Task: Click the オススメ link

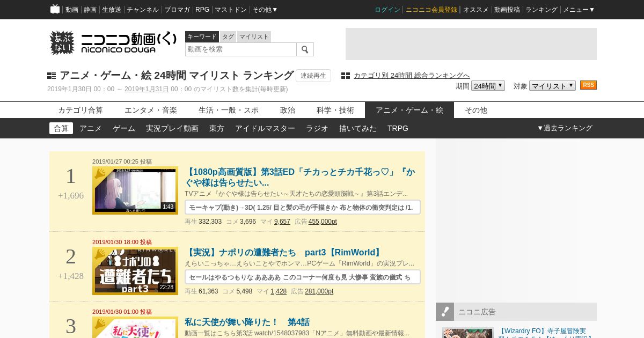Action: point(476,10)
